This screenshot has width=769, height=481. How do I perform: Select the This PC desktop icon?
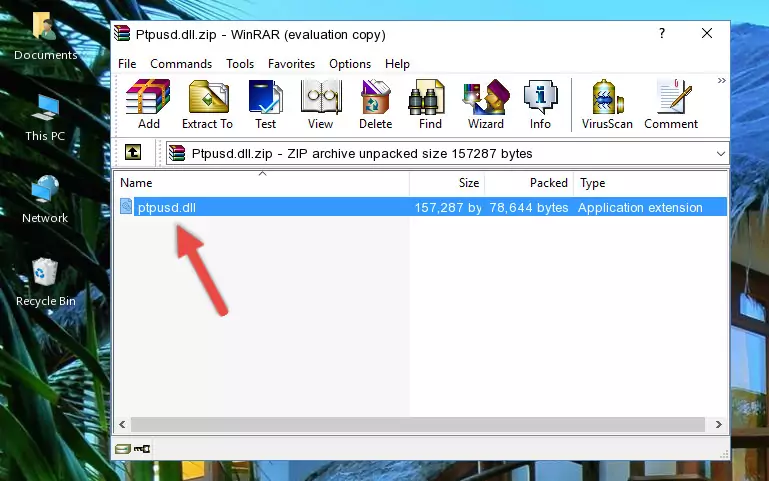[45, 118]
